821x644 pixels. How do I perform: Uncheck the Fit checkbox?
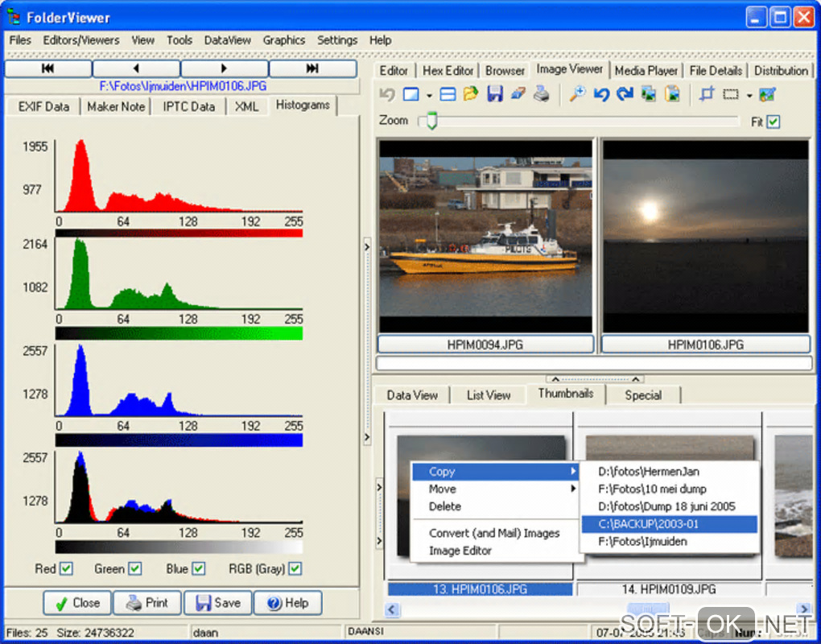click(774, 122)
